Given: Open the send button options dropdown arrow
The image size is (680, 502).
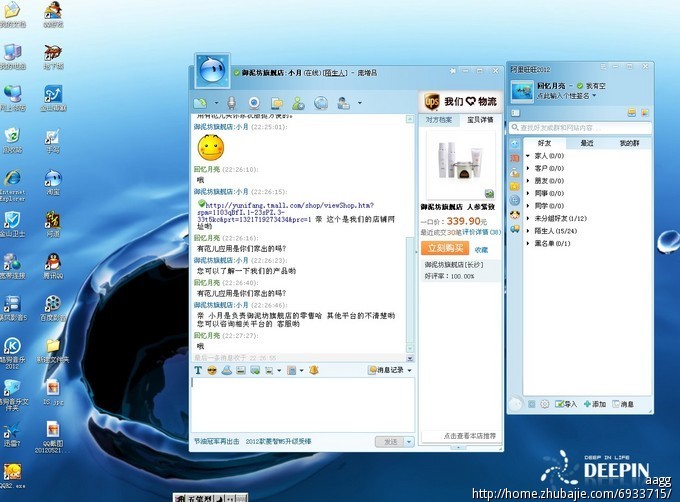Looking at the screenshot, I should (409, 442).
